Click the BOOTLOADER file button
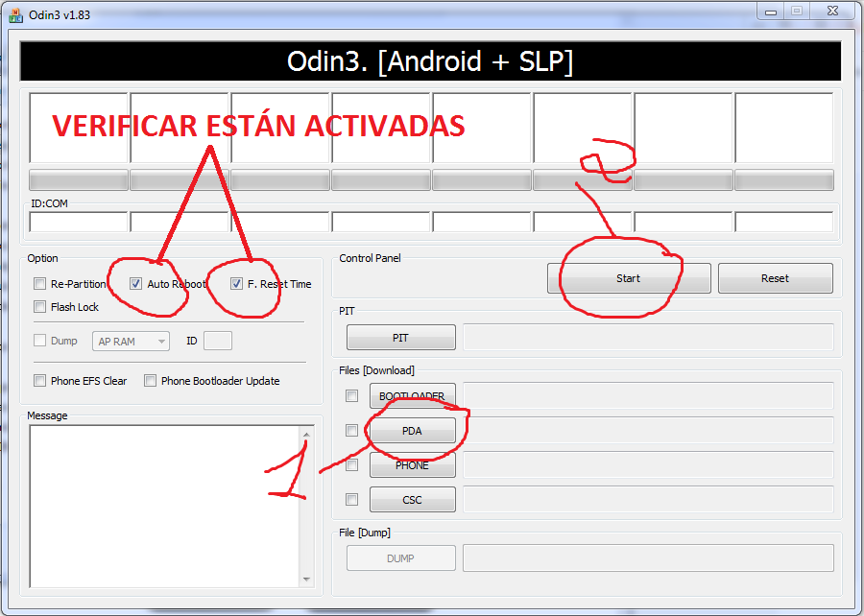 click(412, 396)
